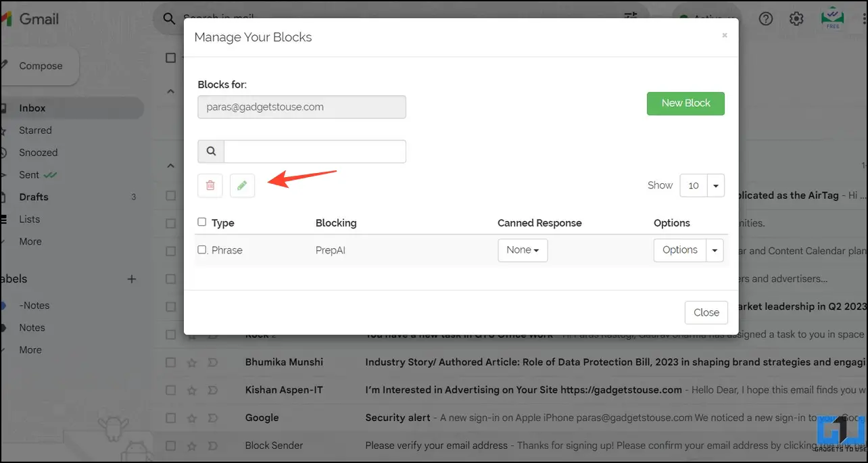Click the 'Blocking' column header
The width and height of the screenshot is (868, 463).
(x=336, y=223)
